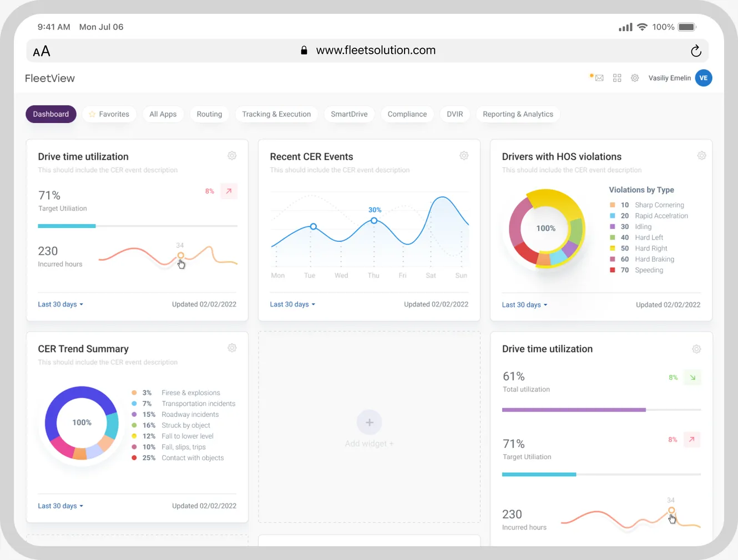Switch to the All Apps tab
The image size is (738, 560).
click(x=163, y=114)
